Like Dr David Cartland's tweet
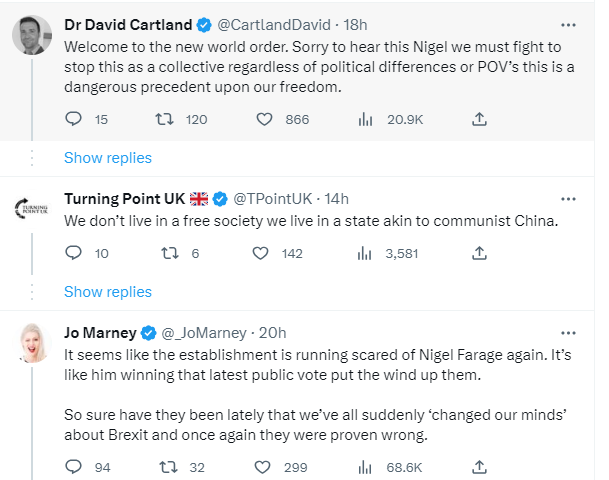The height and width of the screenshot is (480, 609). tap(265, 119)
